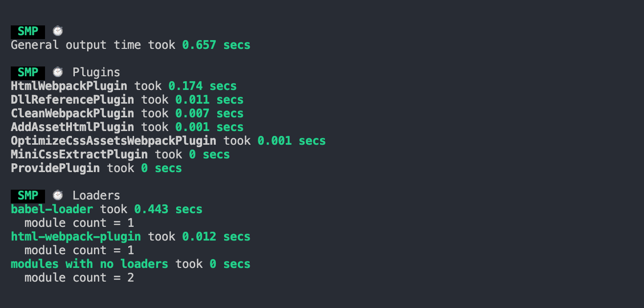Click the SMP badge next to Plugins
This screenshot has height=308, width=644.
point(28,72)
